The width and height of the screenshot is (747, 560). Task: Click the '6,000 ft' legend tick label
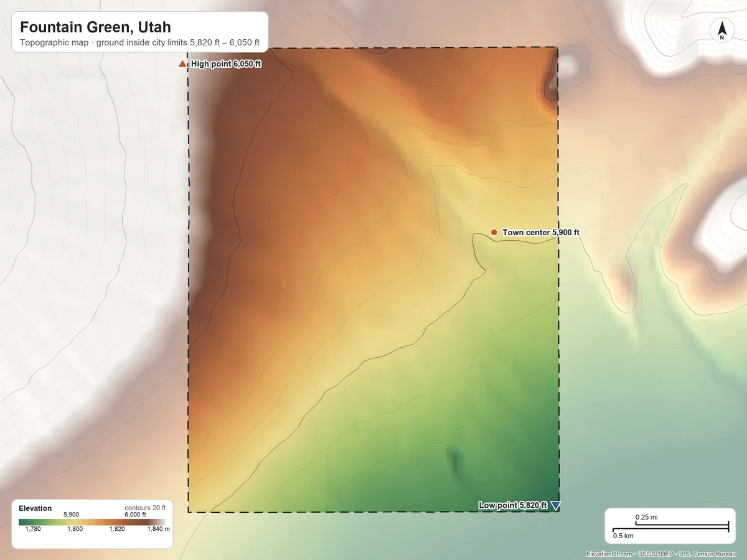click(135, 515)
